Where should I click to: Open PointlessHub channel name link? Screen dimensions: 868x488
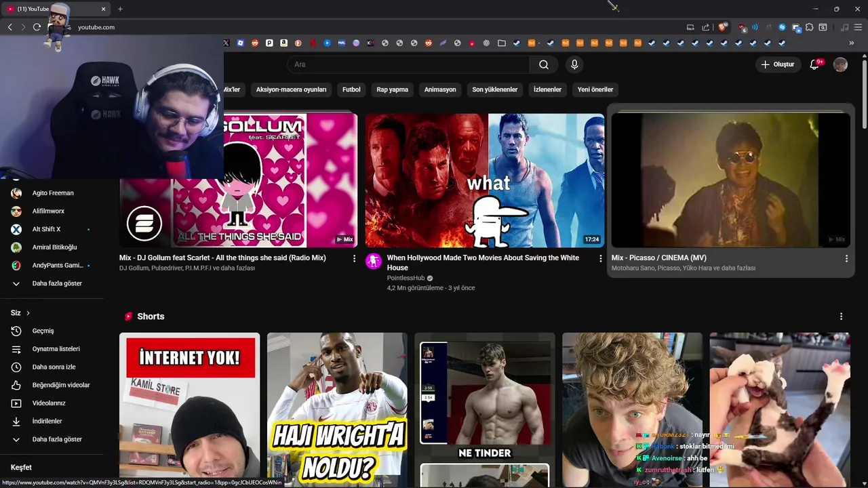point(407,278)
